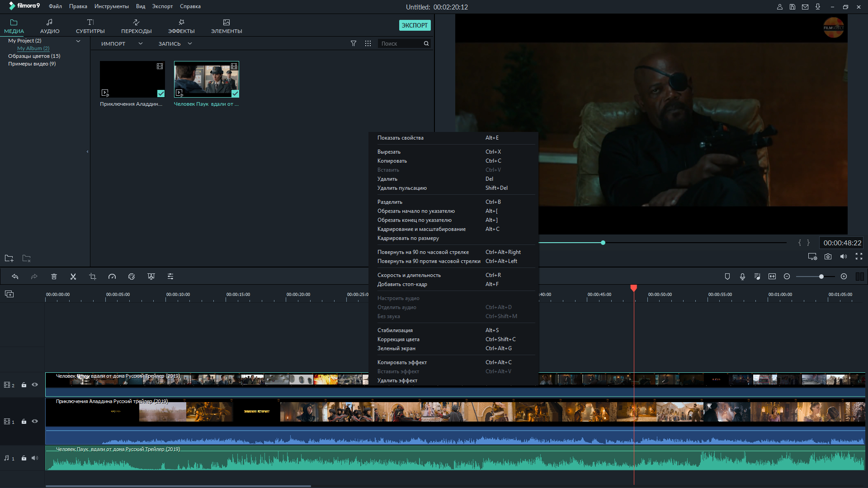Screen dimensions: 868x488
Task: Click the timeline horizontal scrollbar
Action: 178,486
